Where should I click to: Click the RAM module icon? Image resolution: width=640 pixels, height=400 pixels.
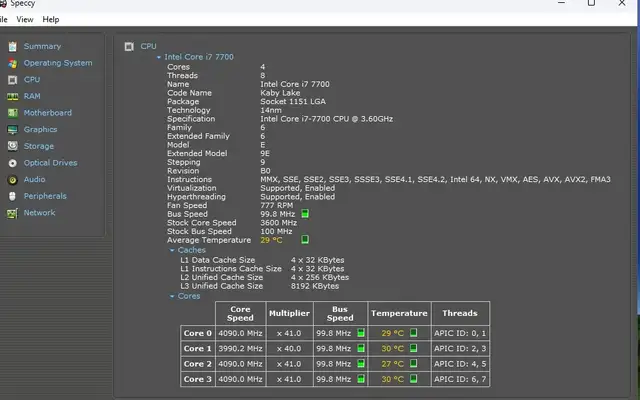[13, 96]
